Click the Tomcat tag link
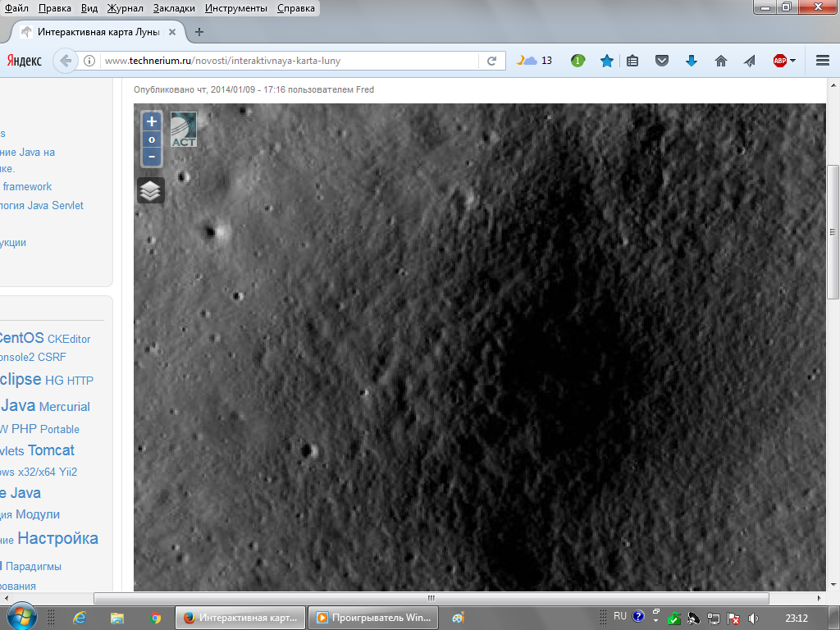Screen dimensions: 840x630 (51, 450)
